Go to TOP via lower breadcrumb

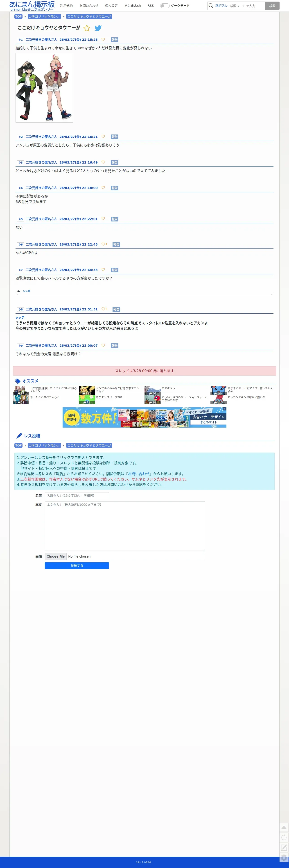point(18,445)
